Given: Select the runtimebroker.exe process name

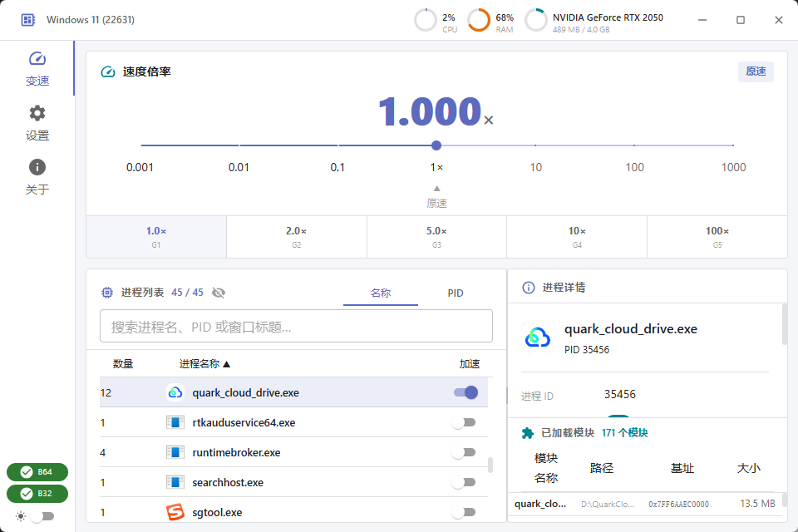Looking at the screenshot, I should click(236, 452).
